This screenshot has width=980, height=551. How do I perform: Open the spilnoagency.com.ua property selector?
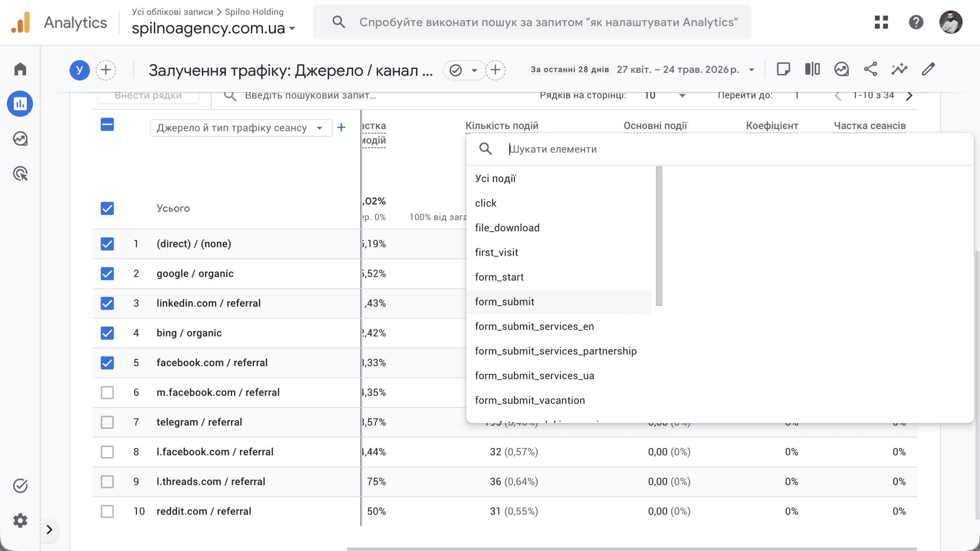[214, 28]
